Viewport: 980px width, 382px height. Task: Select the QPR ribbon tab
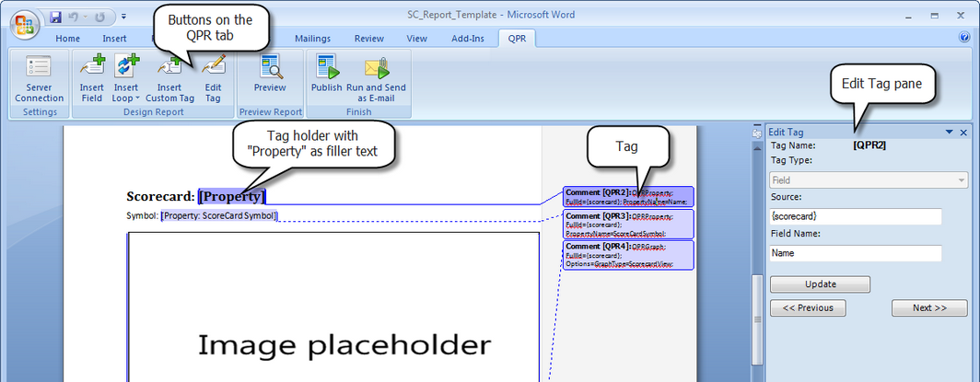coord(517,39)
